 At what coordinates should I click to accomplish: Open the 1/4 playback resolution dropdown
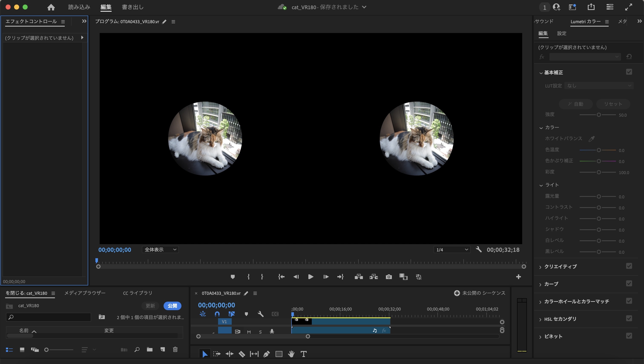(452, 249)
